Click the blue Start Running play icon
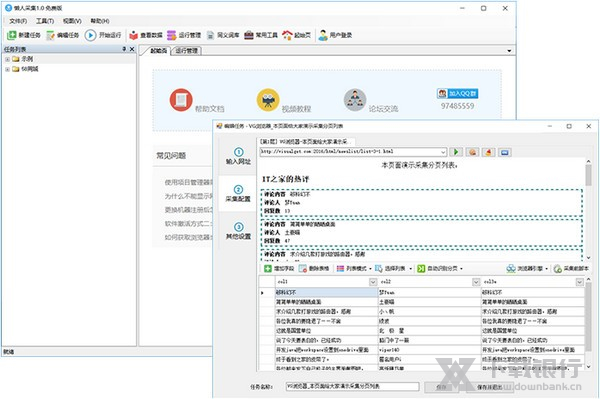Screen dimensions: 600x399 click(x=90, y=35)
